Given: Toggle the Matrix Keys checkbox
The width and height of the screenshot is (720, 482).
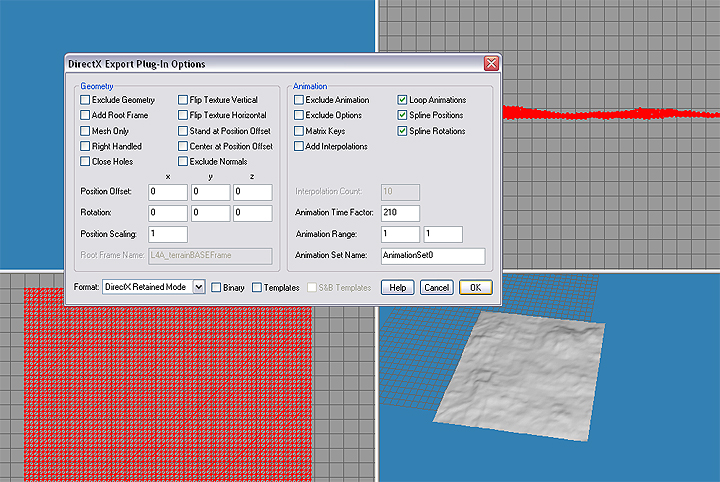Looking at the screenshot, I should (x=299, y=131).
